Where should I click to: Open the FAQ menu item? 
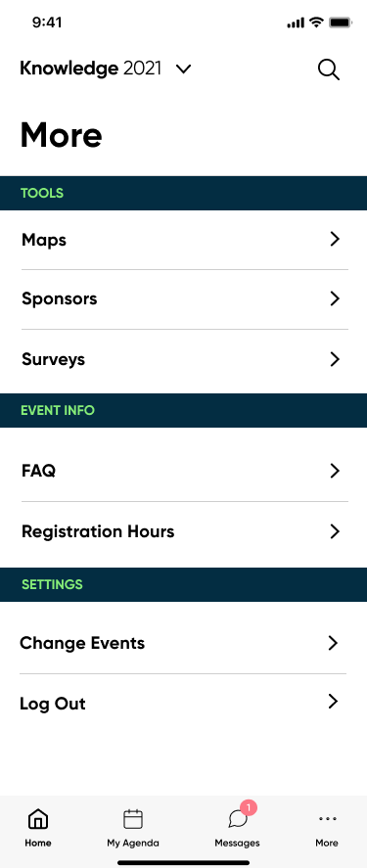point(183,471)
